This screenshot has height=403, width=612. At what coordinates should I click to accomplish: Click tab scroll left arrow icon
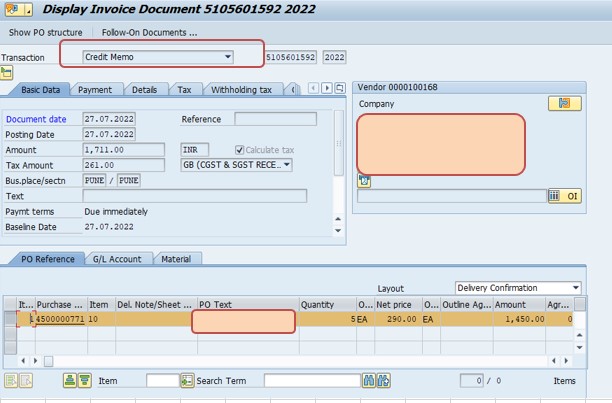pyautogui.click(x=313, y=88)
